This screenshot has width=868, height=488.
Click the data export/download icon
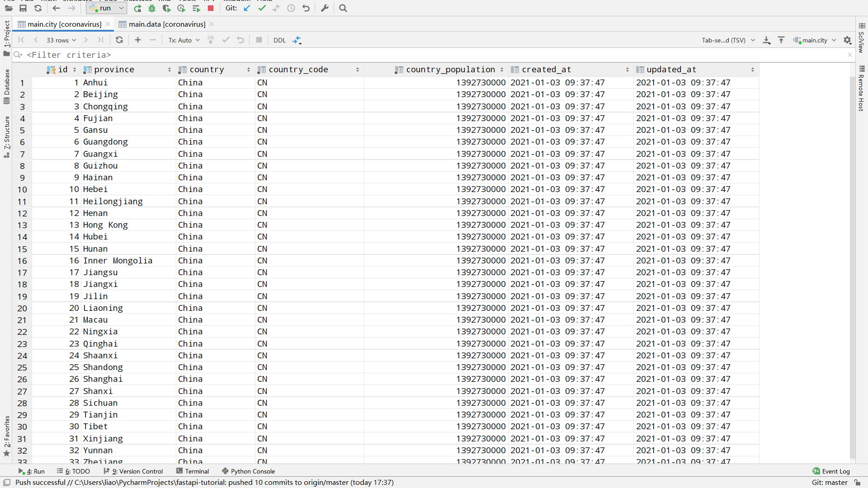[767, 40]
